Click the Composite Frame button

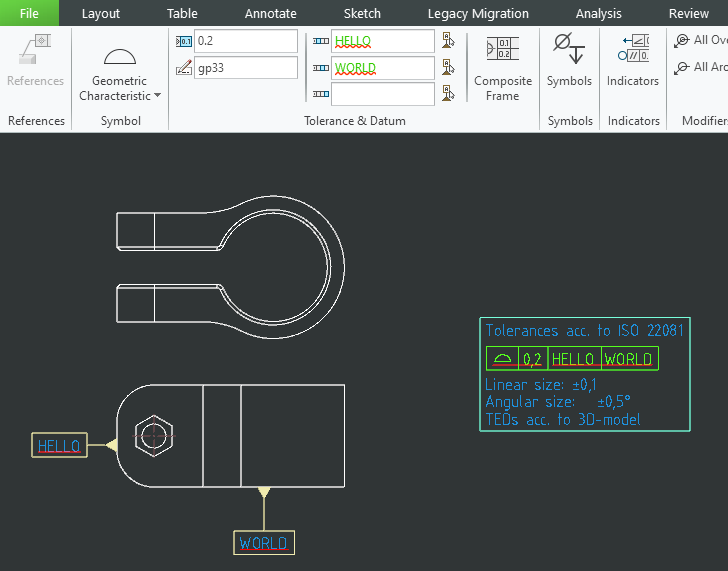coord(502,68)
